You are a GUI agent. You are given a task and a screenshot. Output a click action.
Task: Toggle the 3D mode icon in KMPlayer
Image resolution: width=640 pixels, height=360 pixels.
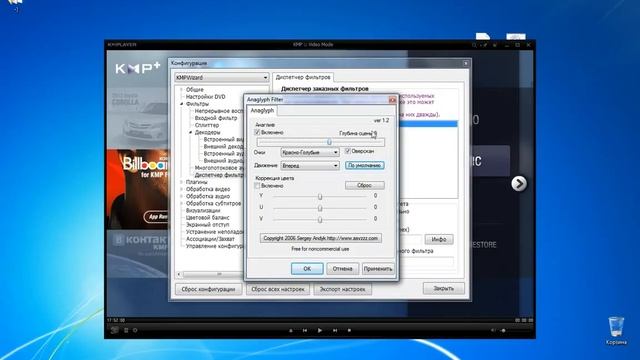115,330
